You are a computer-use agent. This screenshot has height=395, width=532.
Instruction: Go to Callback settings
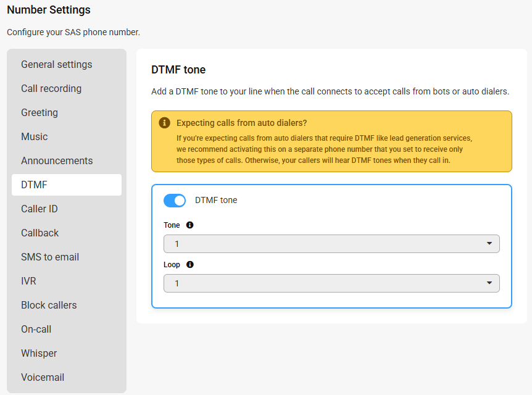[67, 233]
